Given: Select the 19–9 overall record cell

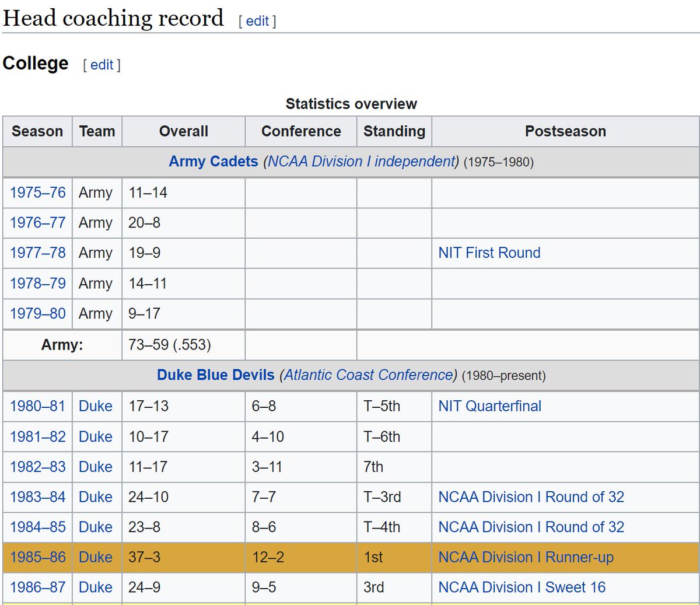Looking at the screenshot, I should pyautogui.click(x=184, y=253).
